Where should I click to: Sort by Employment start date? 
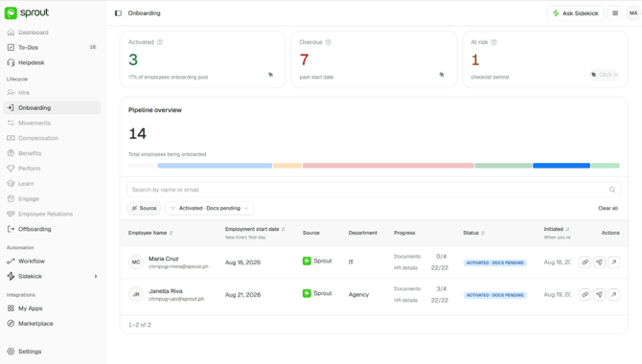283,229
